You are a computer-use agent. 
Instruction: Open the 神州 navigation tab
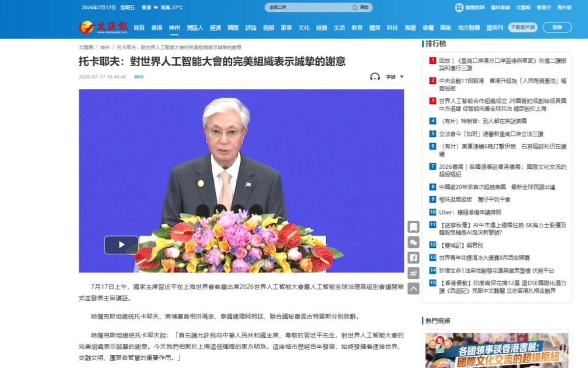174,27
